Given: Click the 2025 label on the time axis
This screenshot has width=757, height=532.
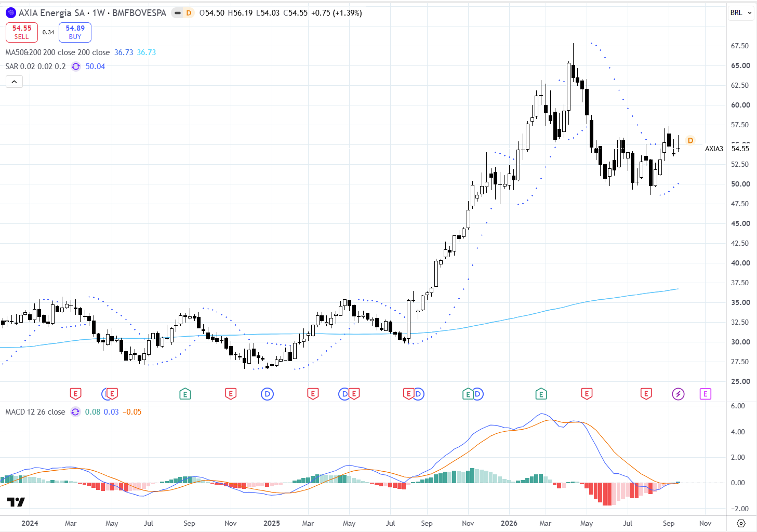Looking at the screenshot, I should pos(272,523).
